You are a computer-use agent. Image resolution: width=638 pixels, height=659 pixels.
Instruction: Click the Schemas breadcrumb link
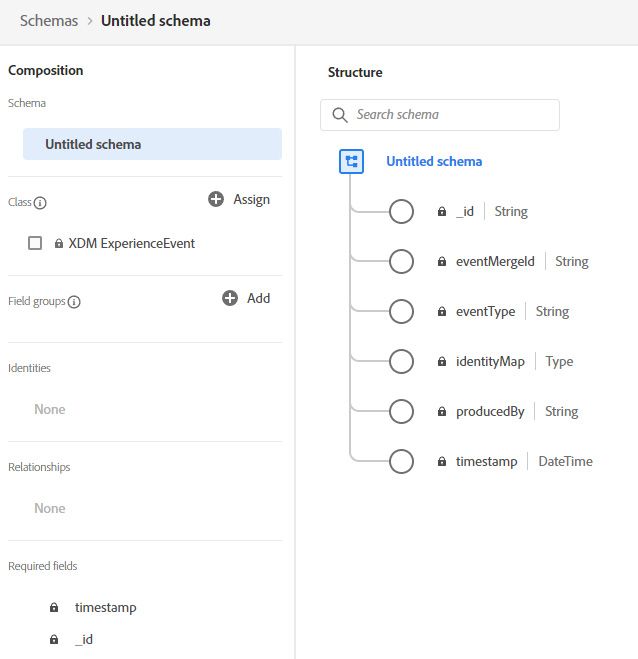coord(49,21)
